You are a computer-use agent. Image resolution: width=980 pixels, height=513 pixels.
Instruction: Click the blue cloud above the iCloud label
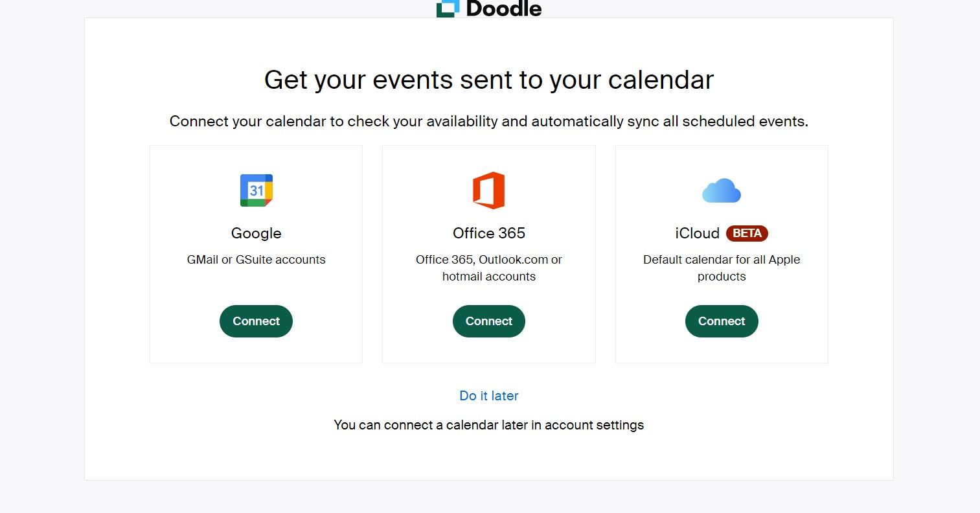722,190
